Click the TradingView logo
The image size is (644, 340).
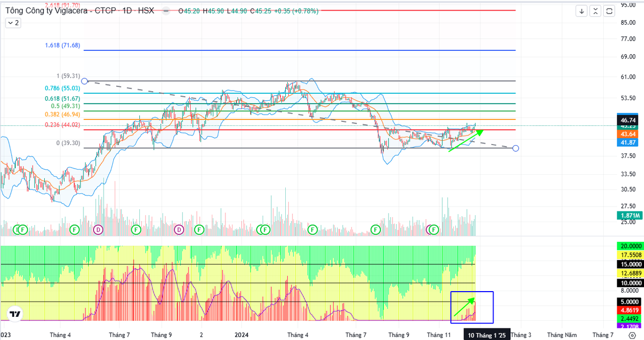point(15,314)
